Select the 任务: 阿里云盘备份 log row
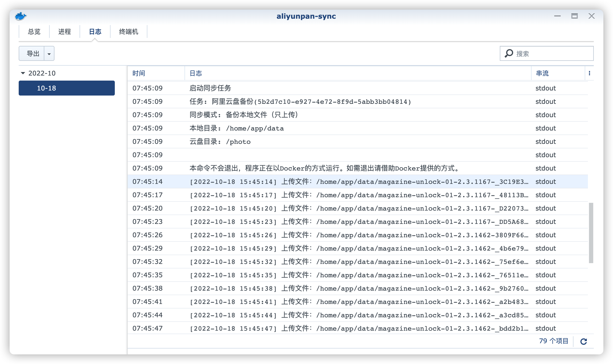This screenshot has height=364, width=613. pyautogui.click(x=358, y=101)
